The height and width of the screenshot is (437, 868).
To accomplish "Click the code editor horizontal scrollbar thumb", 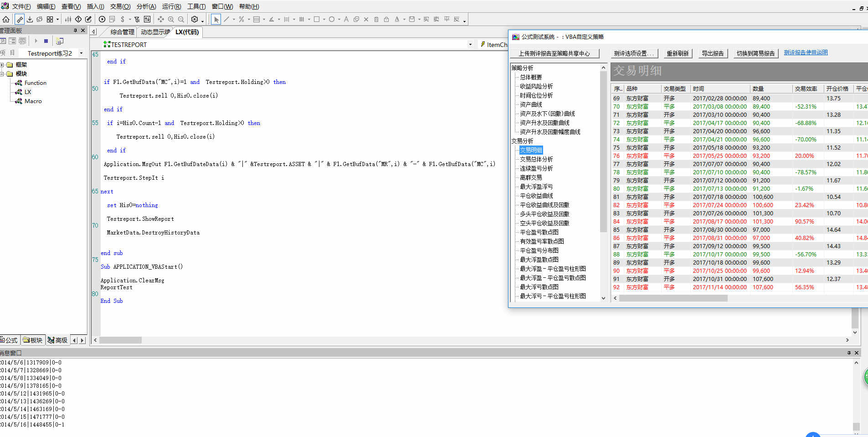I will click(121, 340).
